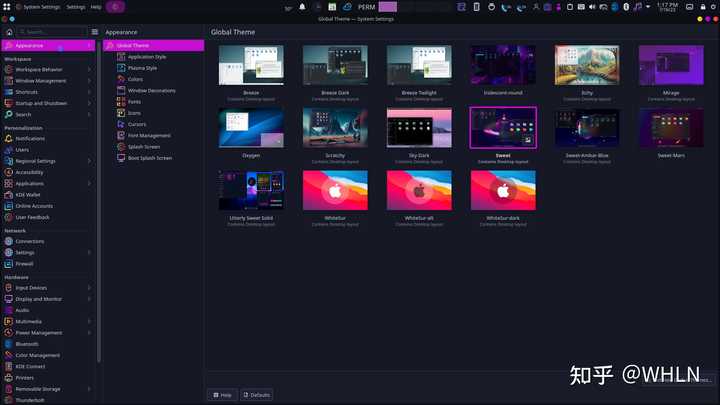Expand Input Devices chevron
Image resolution: width=720 pixels, height=405 pixels.
click(x=89, y=288)
